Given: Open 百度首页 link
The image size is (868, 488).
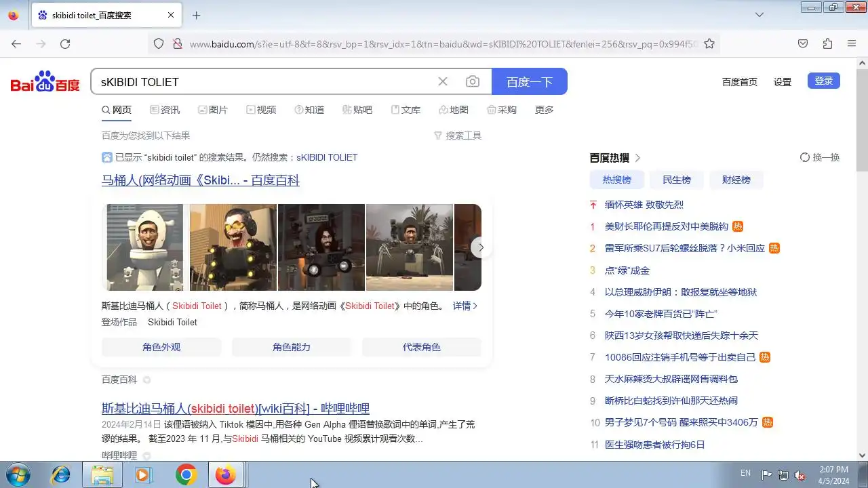Looking at the screenshot, I should [x=740, y=81].
